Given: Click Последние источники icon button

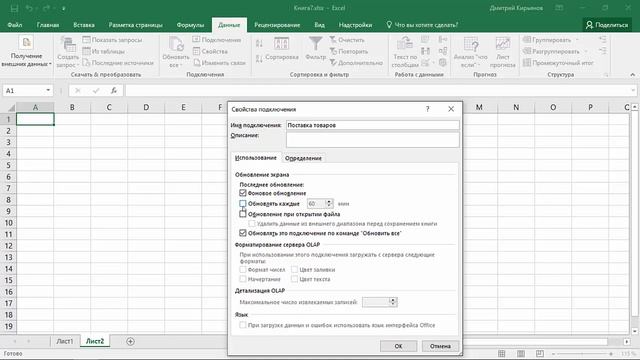Looking at the screenshot, I should tap(86, 62).
